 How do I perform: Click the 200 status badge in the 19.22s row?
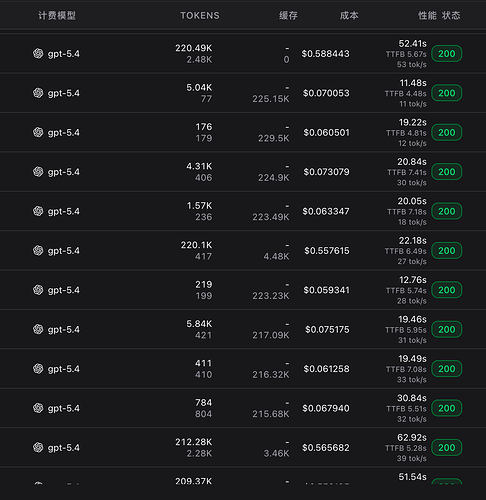tap(447, 132)
